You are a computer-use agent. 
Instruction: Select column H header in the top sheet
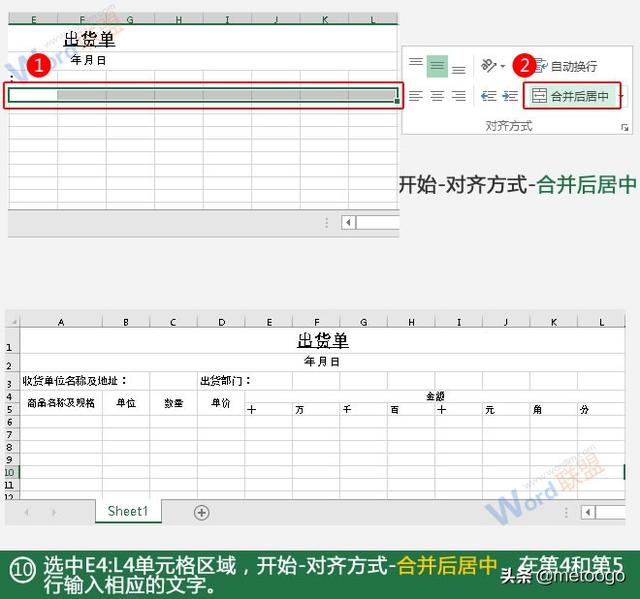tap(179, 19)
